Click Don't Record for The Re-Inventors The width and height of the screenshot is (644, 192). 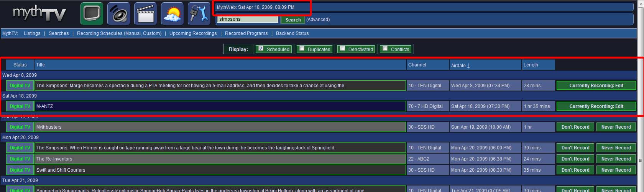(x=575, y=159)
